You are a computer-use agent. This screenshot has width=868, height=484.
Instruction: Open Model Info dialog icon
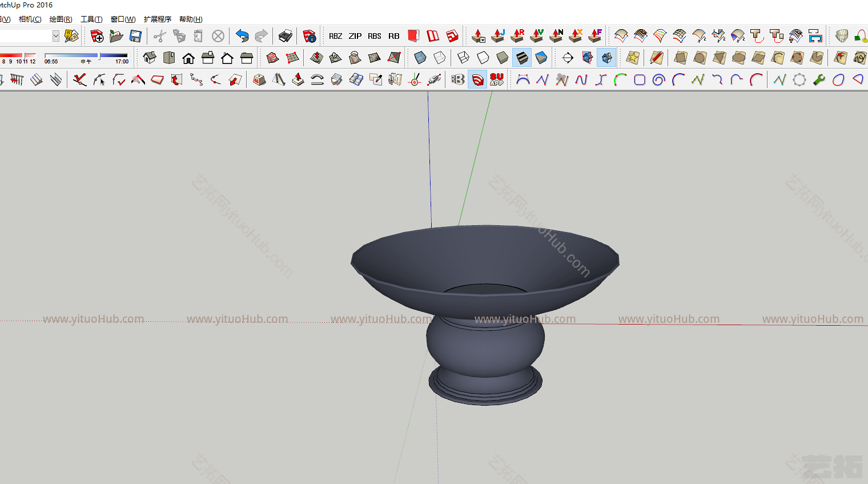point(310,36)
